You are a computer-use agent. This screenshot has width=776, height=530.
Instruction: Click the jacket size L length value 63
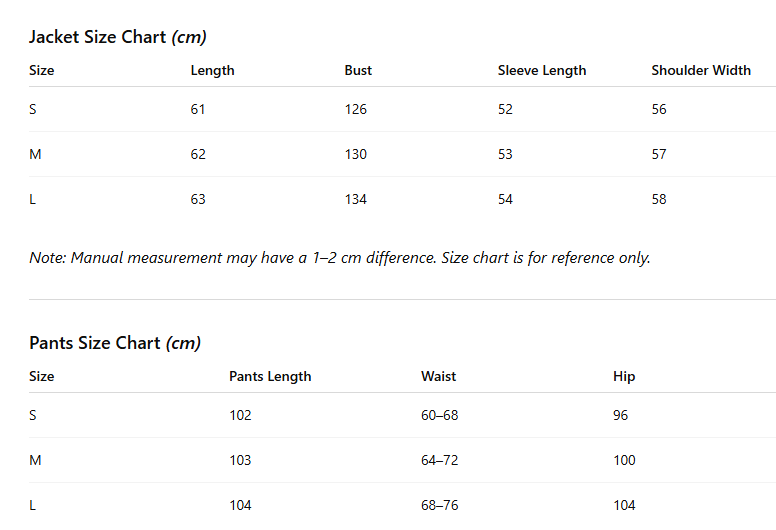point(198,199)
